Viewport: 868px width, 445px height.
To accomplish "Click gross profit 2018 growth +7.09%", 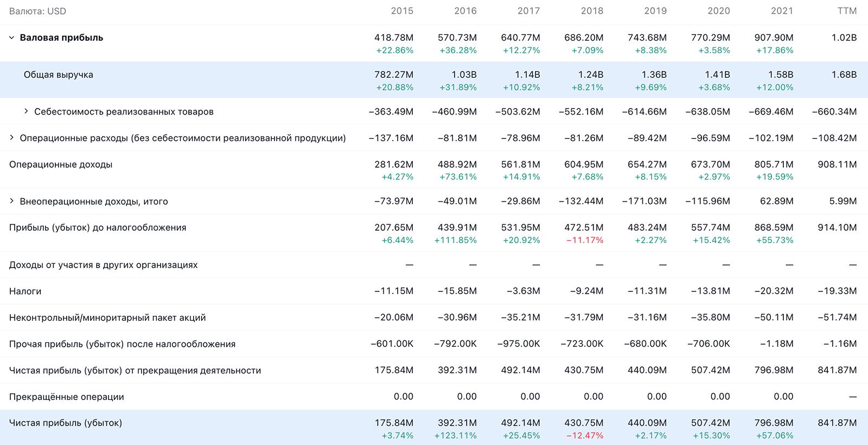I will [x=588, y=50].
